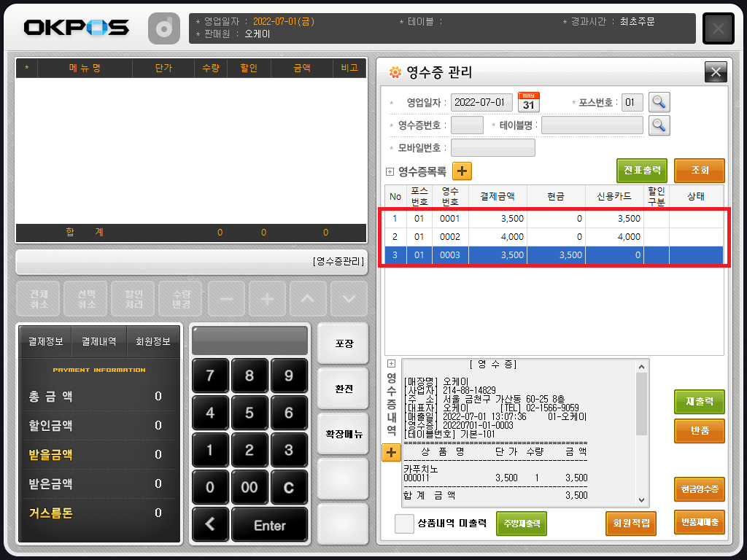Expand the 영수증목록 section box
The width and height of the screenshot is (747, 560).
[390, 172]
